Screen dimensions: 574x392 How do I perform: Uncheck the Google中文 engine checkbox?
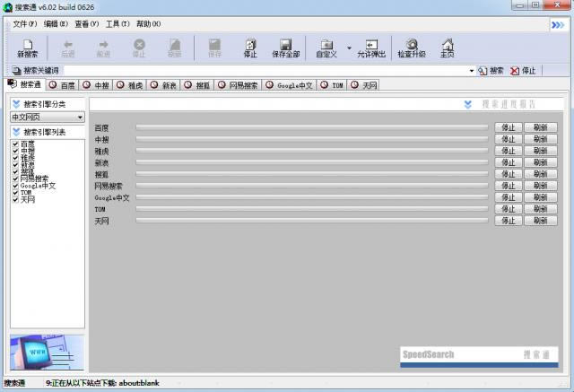15,186
